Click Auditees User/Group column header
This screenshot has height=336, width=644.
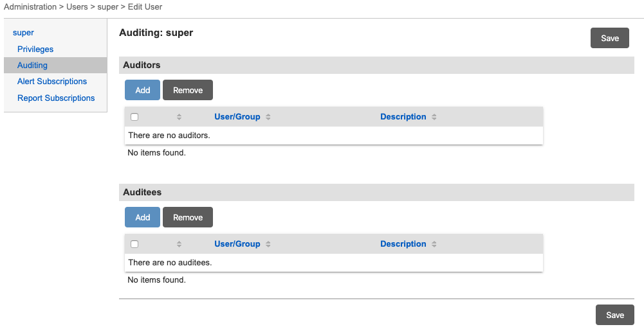pyautogui.click(x=237, y=244)
